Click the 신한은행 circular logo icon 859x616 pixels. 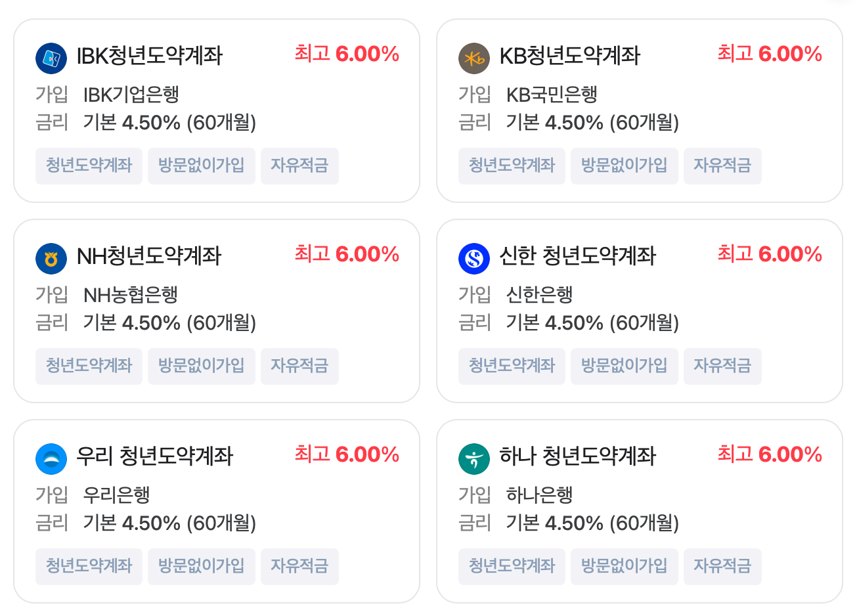pyautogui.click(x=474, y=258)
